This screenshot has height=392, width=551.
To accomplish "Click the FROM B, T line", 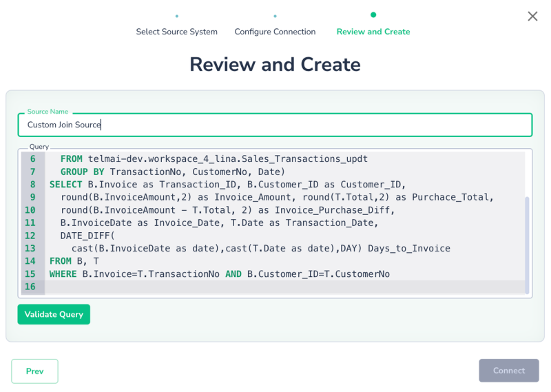I will (74, 261).
